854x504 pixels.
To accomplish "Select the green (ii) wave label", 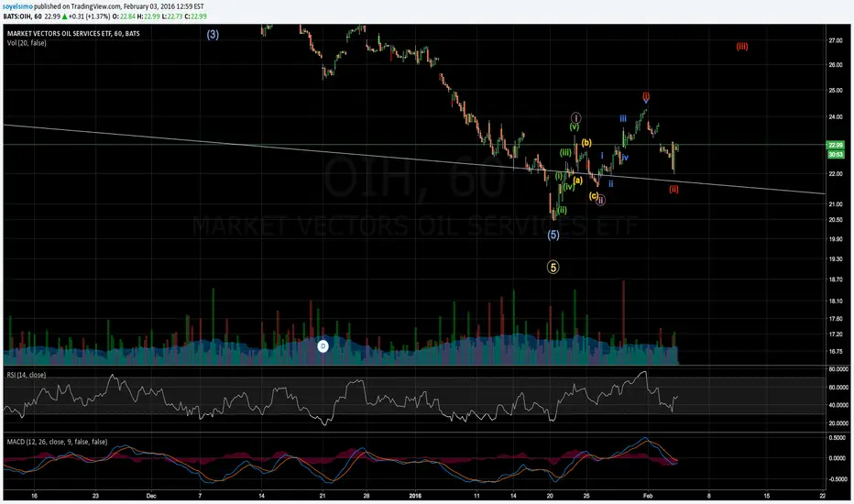I will tap(562, 210).
